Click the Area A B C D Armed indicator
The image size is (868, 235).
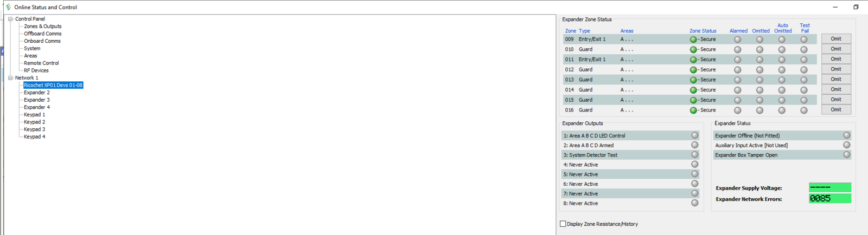(x=695, y=145)
